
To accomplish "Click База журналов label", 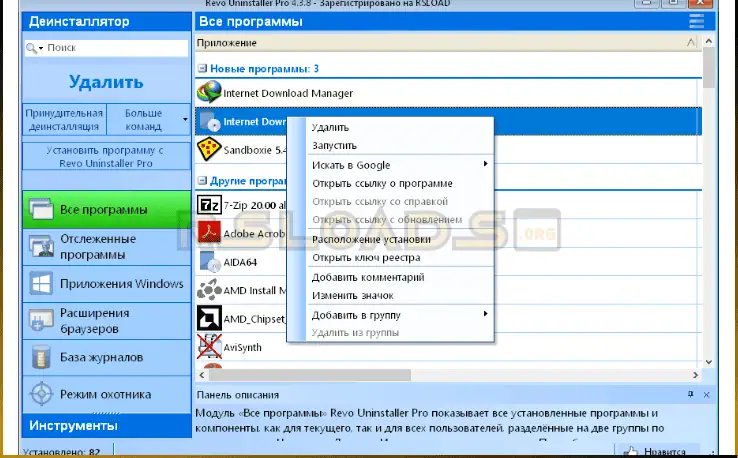I will coord(101,357).
